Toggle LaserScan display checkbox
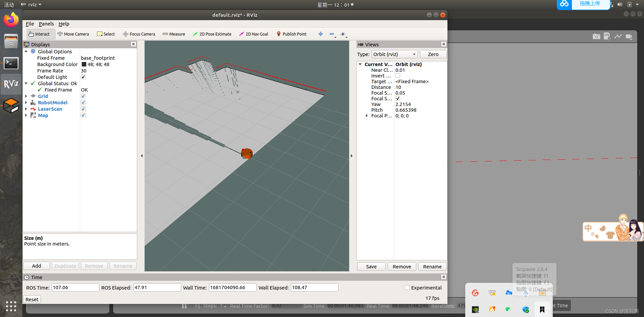The width and height of the screenshot is (644, 317). [x=83, y=109]
